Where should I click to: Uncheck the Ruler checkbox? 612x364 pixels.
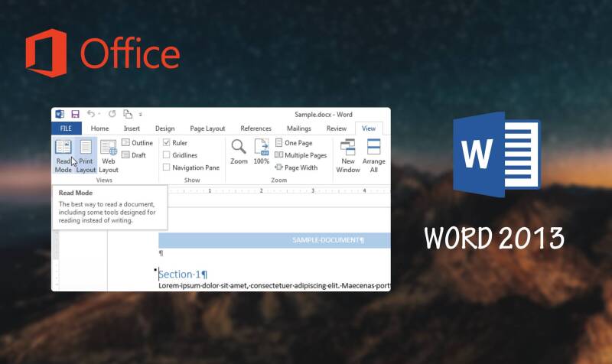[166, 143]
